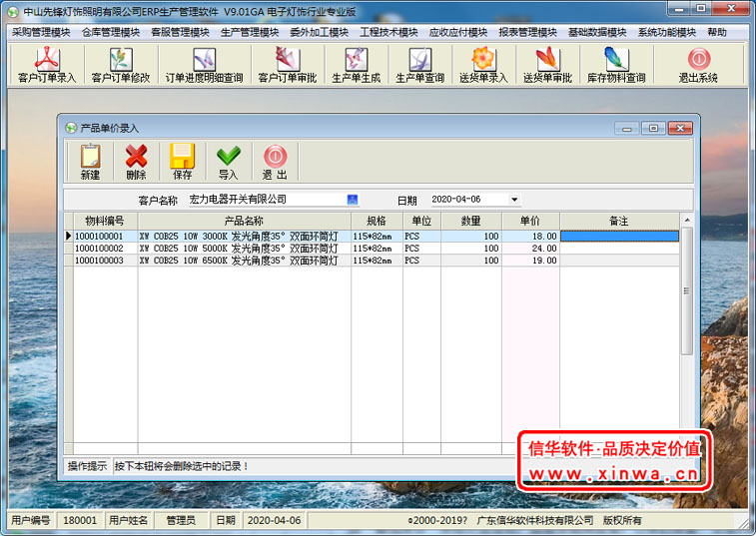
Task: Open the 基础数据模块 menu
Action: pyautogui.click(x=597, y=32)
